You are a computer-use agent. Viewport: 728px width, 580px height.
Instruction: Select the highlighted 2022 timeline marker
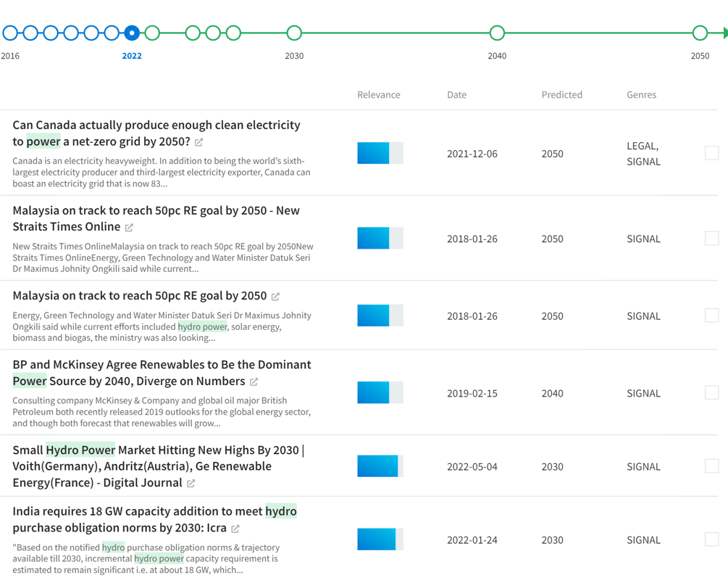click(x=132, y=33)
